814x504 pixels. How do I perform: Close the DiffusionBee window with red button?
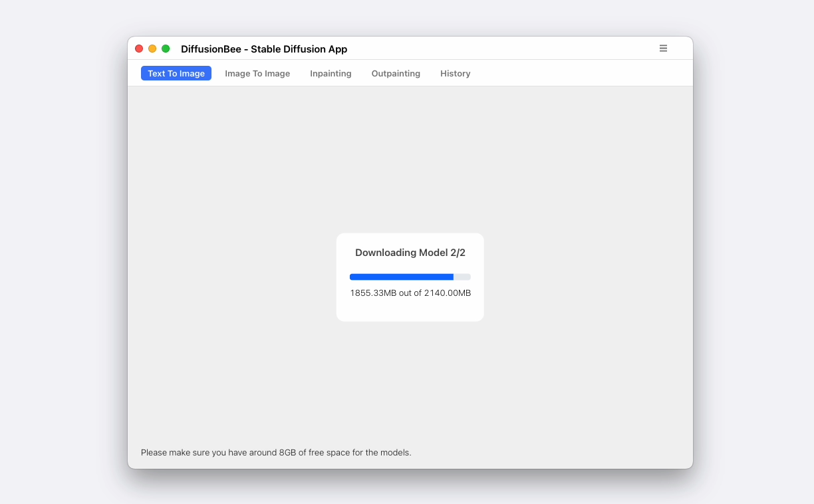139,49
